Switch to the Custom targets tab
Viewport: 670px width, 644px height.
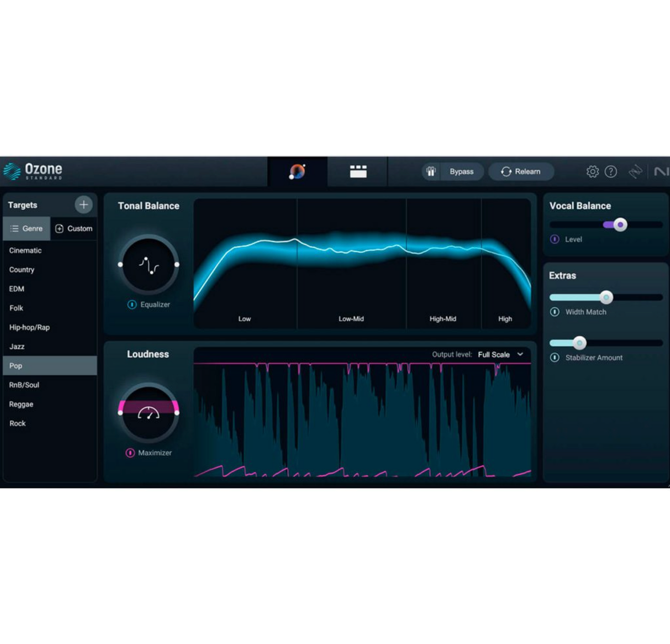[74, 228]
